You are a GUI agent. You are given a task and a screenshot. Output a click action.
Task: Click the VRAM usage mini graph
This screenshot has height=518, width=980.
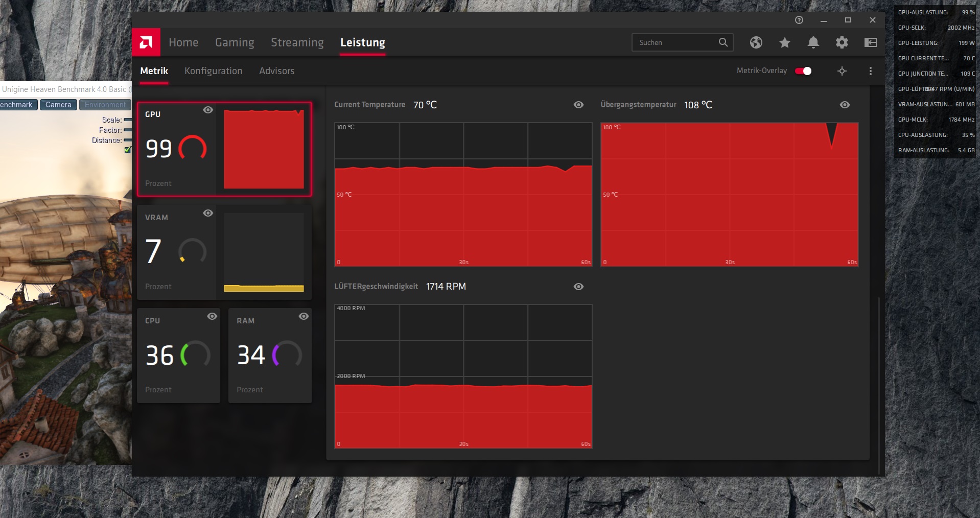pos(264,252)
